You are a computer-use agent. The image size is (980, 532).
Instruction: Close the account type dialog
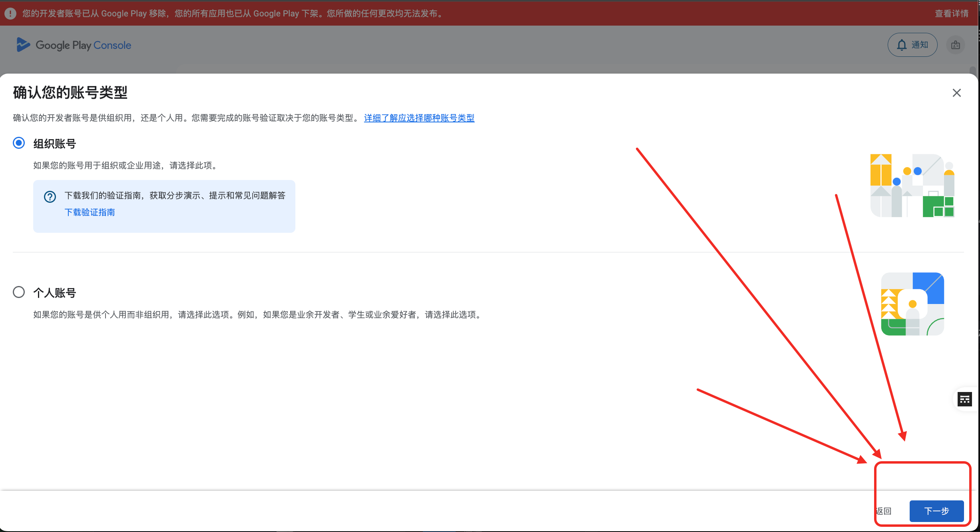956,93
